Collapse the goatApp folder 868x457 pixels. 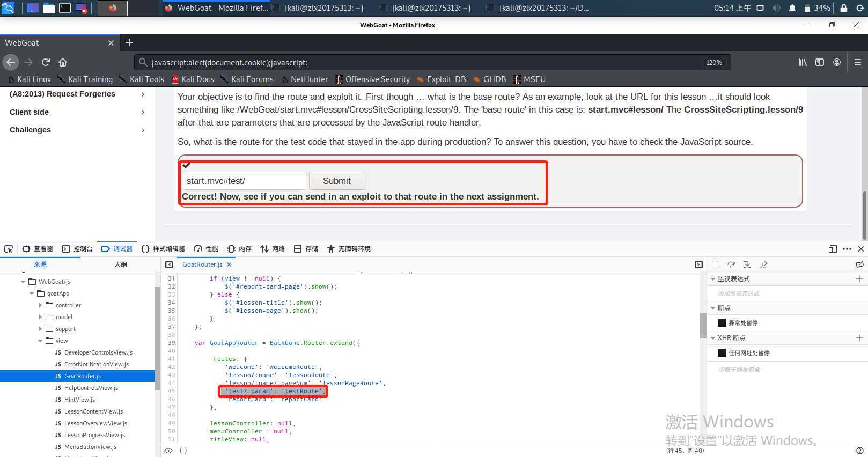click(x=32, y=293)
